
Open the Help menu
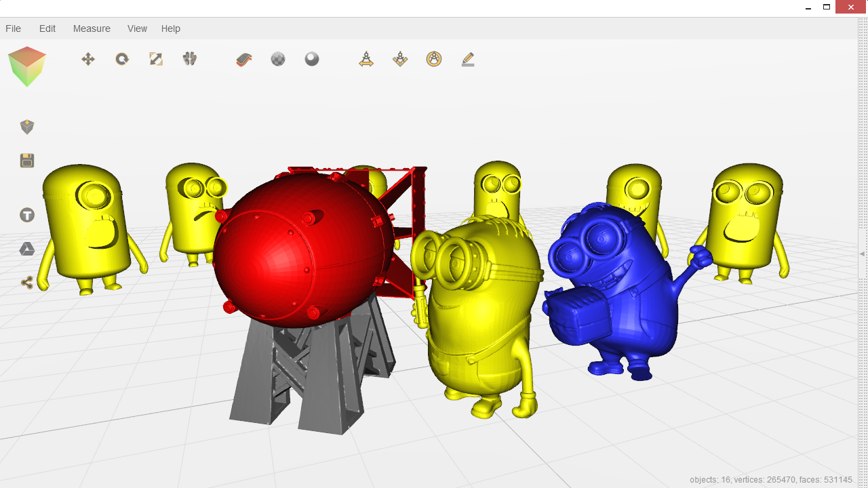pyautogui.click(x=171, y=28)
